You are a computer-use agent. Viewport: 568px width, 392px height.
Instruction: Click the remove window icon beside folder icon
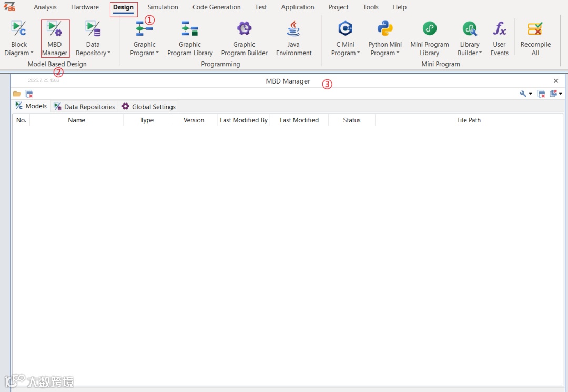coord(29,94)
